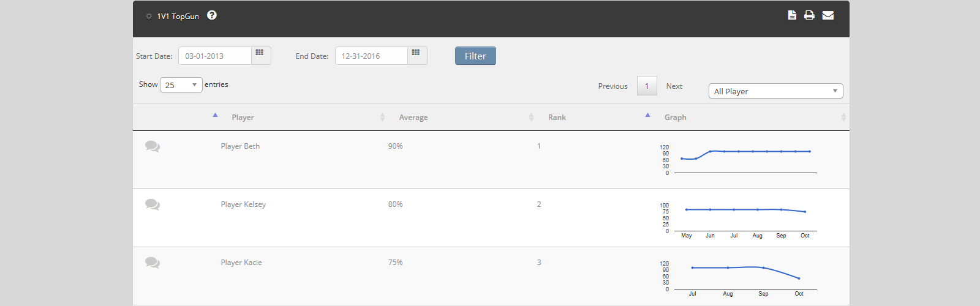Sort table by Player column
This screenshot has width=980, height=306.
pyautogui.click(x=243, y=118)
